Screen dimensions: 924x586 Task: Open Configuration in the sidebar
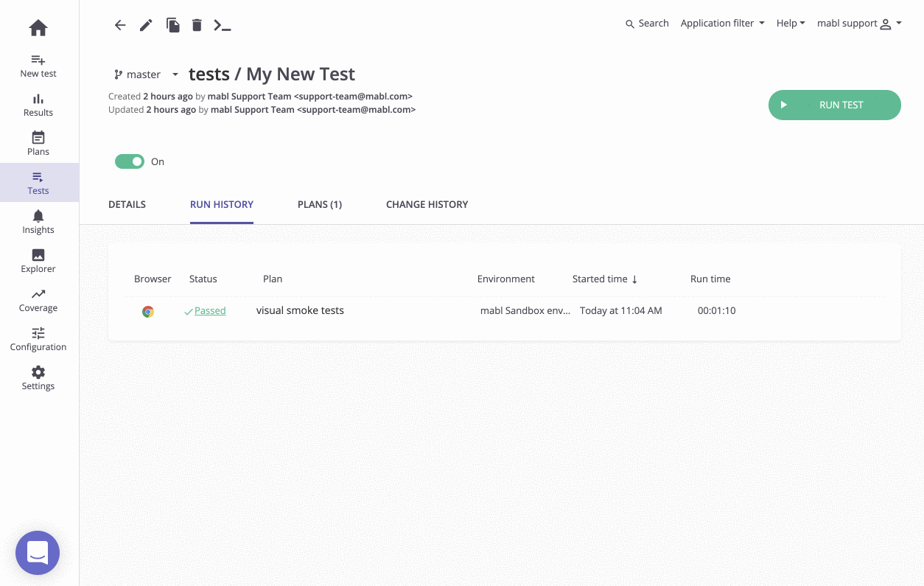pos(38,339)
